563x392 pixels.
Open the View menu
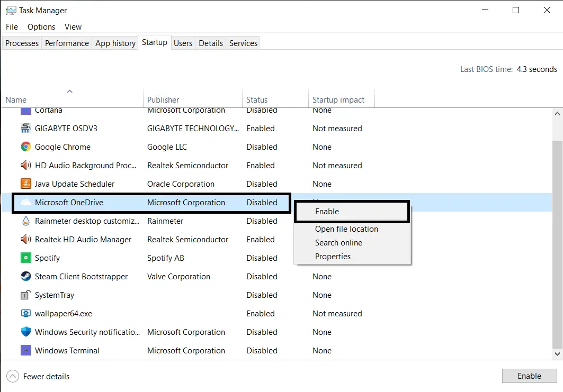tap(73, 27)
